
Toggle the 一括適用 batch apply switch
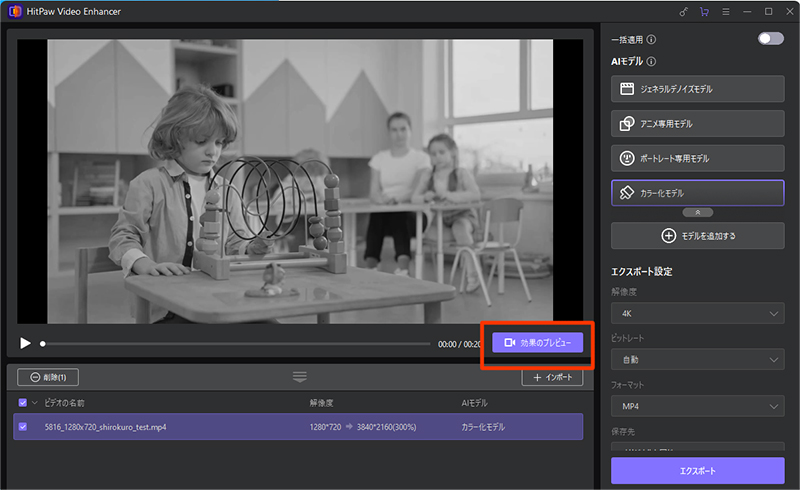click(x=770, y=39)
